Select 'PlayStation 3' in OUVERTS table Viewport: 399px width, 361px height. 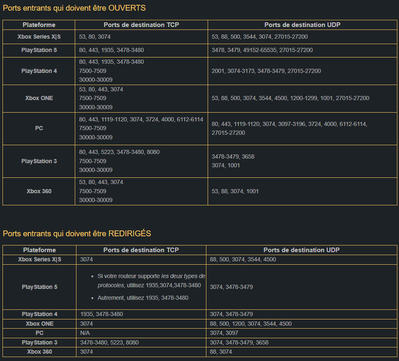(x=39, y=161)
